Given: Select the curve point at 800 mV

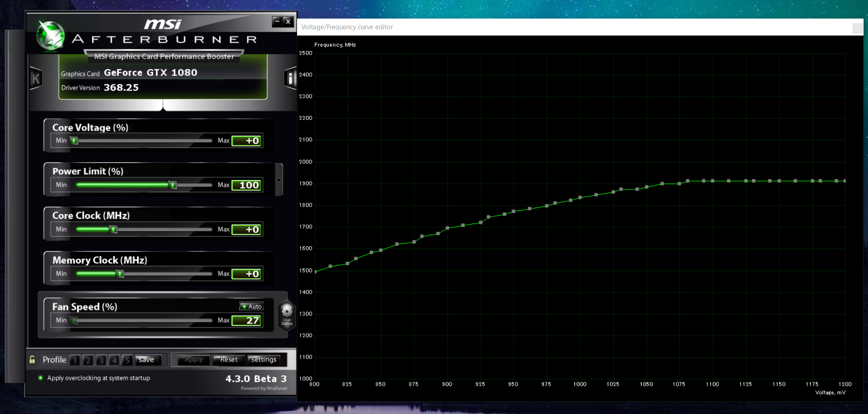Looking at the screenshot, I should (315, 272).
